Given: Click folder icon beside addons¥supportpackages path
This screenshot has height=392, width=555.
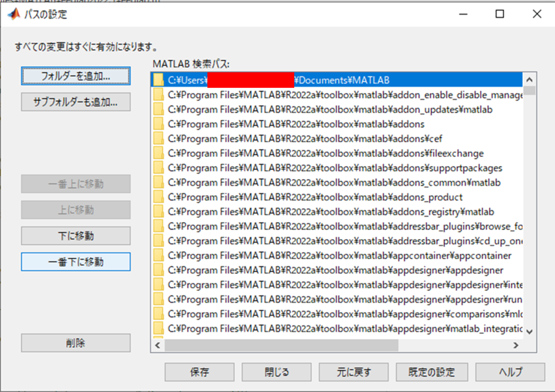Looking at the screenshot, I should [x=159, y=168].
